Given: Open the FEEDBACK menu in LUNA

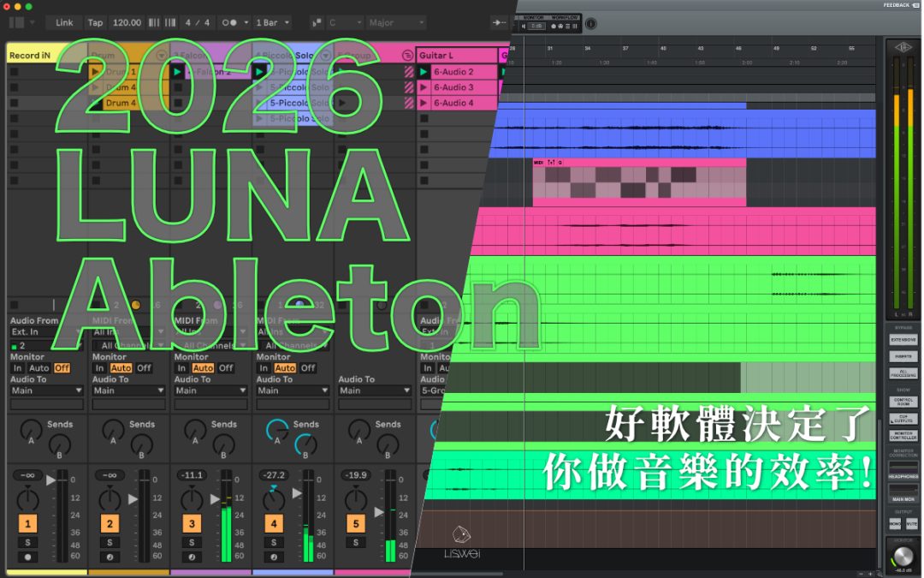Looking at the screenshot, I should click(896, 5).
